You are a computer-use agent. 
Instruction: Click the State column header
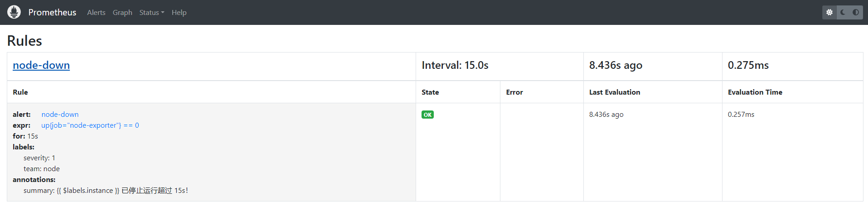(x=430, y=92)
